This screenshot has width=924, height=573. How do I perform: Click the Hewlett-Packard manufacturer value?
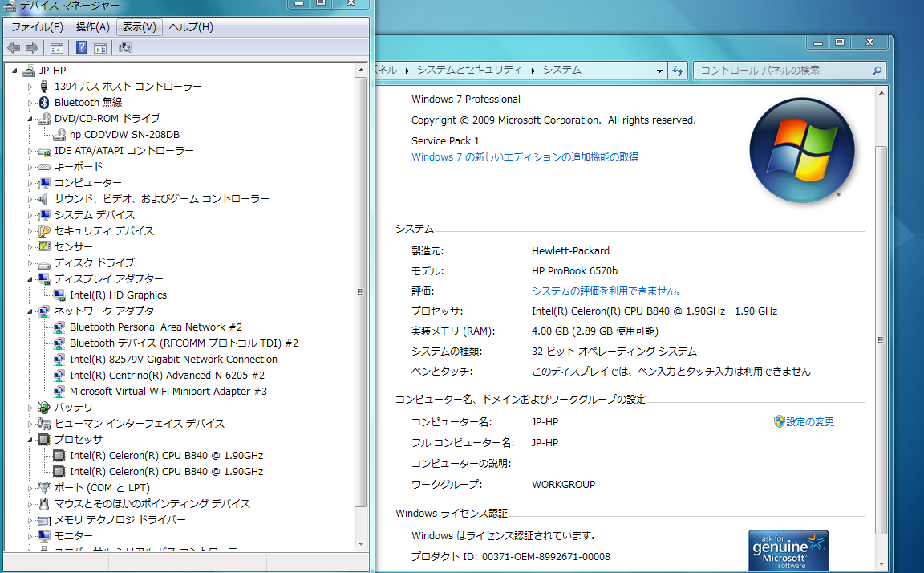click(x=570, y=251)
